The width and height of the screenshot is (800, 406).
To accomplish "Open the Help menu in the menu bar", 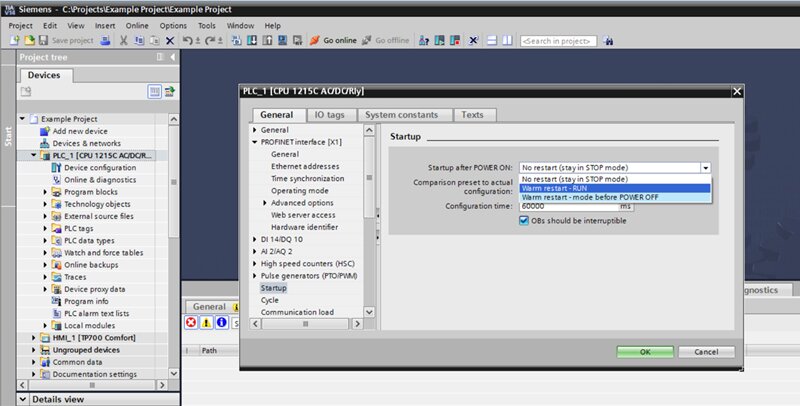I will tap(272, 26).
